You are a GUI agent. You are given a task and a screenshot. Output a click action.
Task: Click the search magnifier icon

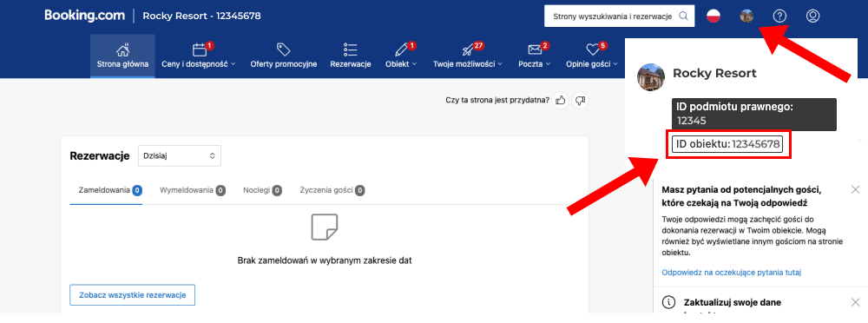pyautogui.click(x=684, y=16)
